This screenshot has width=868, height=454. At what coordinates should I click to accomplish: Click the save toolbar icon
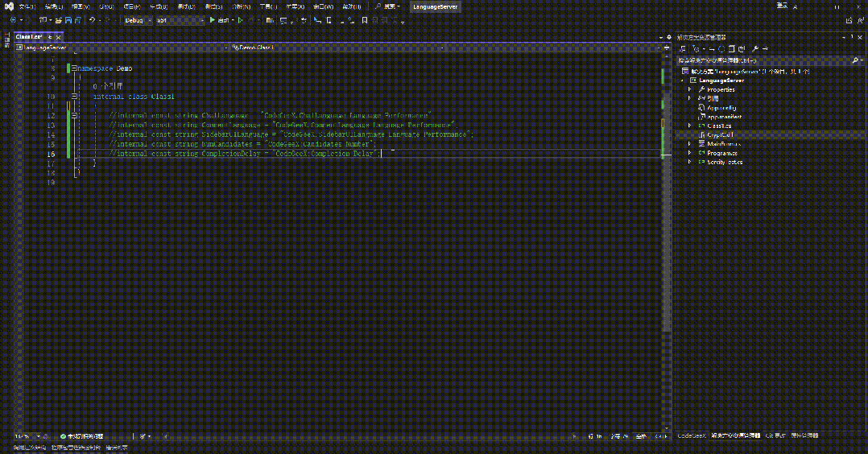68,20
